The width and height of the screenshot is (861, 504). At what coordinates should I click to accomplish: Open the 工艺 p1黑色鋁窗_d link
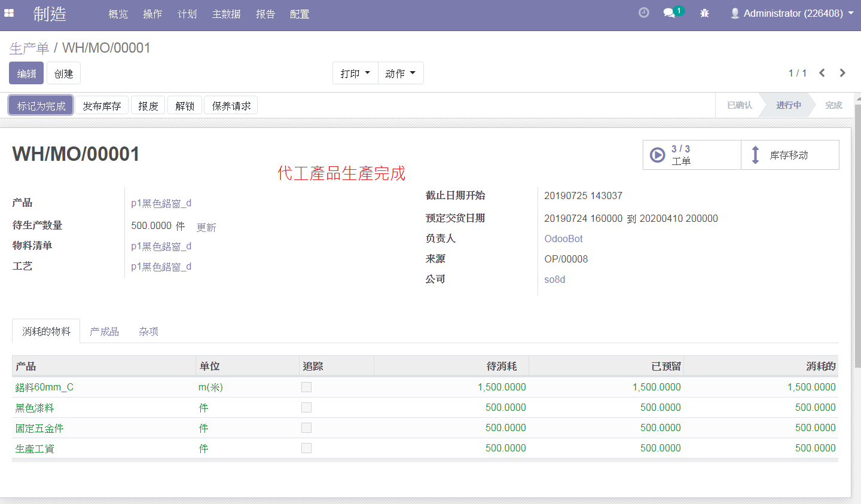tap(161, 267)
